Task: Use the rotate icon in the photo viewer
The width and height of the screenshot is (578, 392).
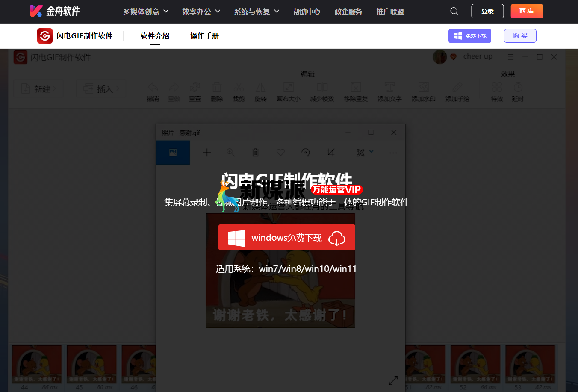Action: click(305, 152)
